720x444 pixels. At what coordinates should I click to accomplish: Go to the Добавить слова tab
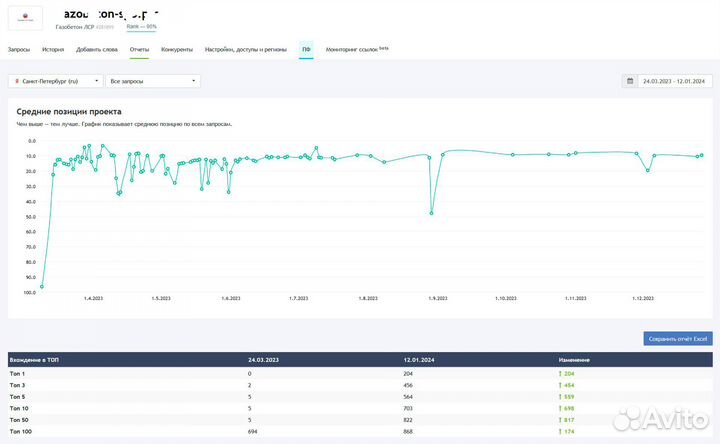point(96,48)
